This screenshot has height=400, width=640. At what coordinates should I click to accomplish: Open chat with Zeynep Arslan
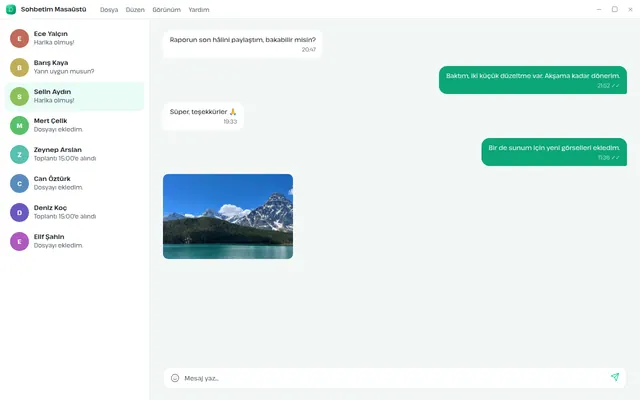(x=74, y=154)
